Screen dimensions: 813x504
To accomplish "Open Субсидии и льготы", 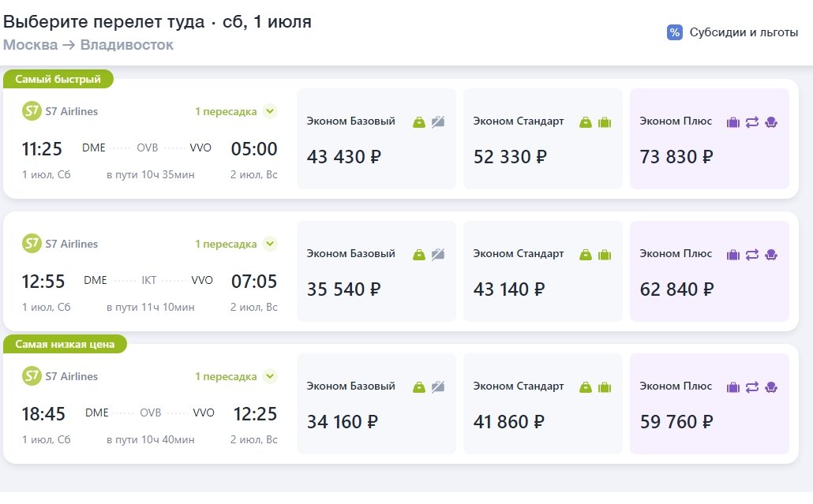I will point(744,32).
